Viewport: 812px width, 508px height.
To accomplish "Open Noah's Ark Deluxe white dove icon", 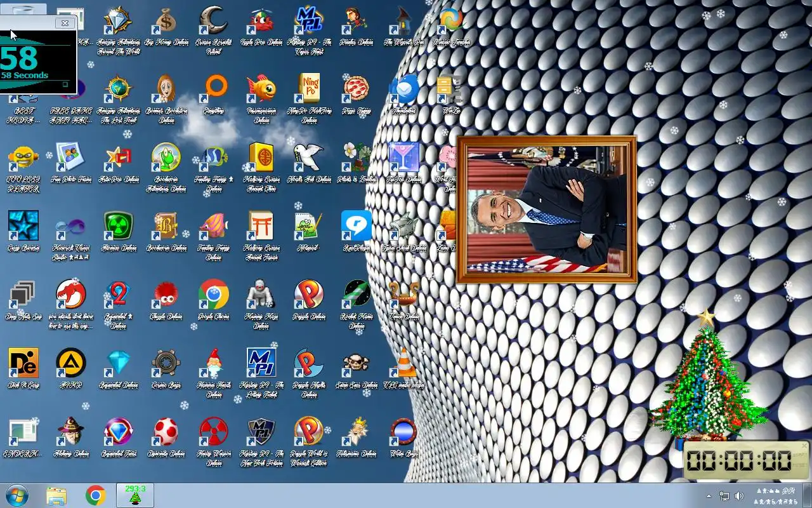I will 309,157.
